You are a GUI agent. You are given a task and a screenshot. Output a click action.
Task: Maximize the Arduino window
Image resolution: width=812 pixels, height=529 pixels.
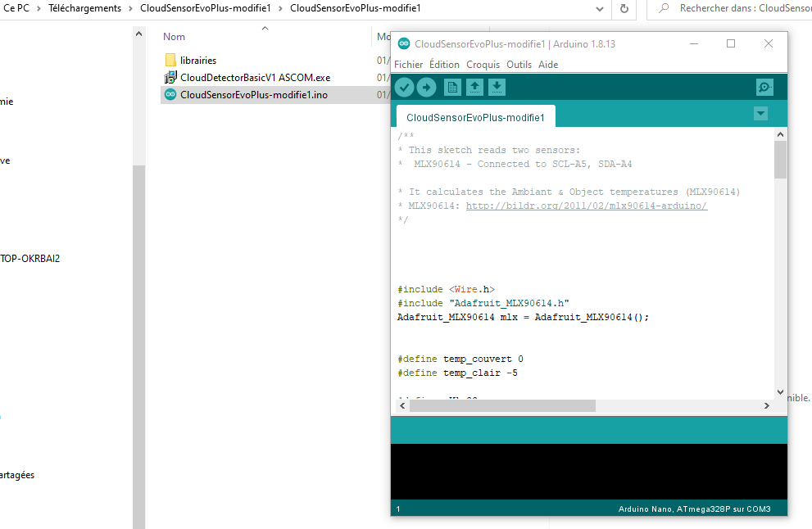pos(731,43)
